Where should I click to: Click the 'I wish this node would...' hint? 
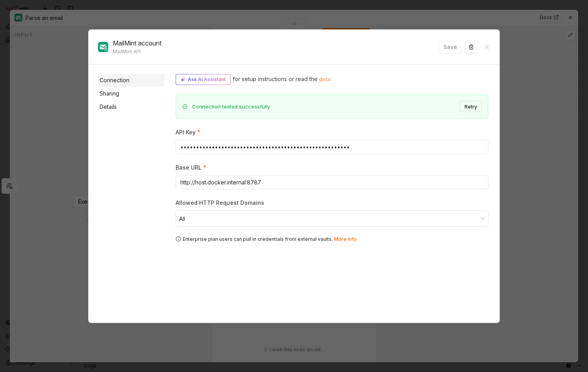pyautogui.click(x=294, y=350)
